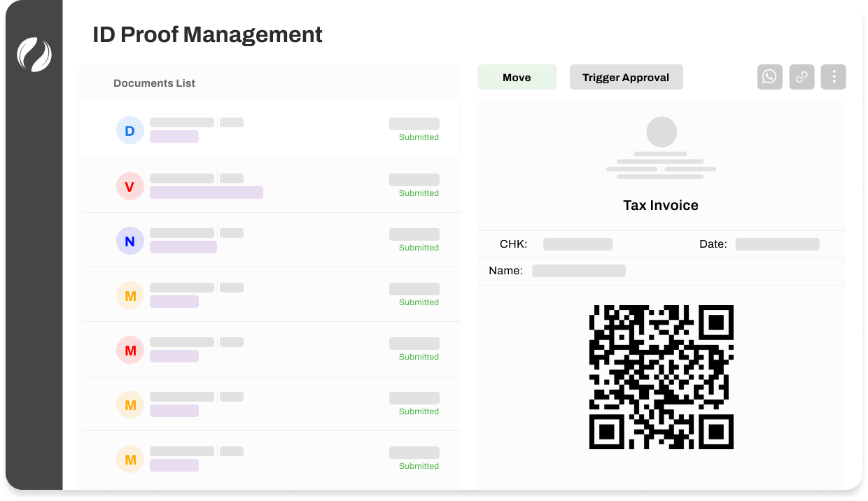
Task: Click the Tax Invoice heading
Action: (661, 205)
